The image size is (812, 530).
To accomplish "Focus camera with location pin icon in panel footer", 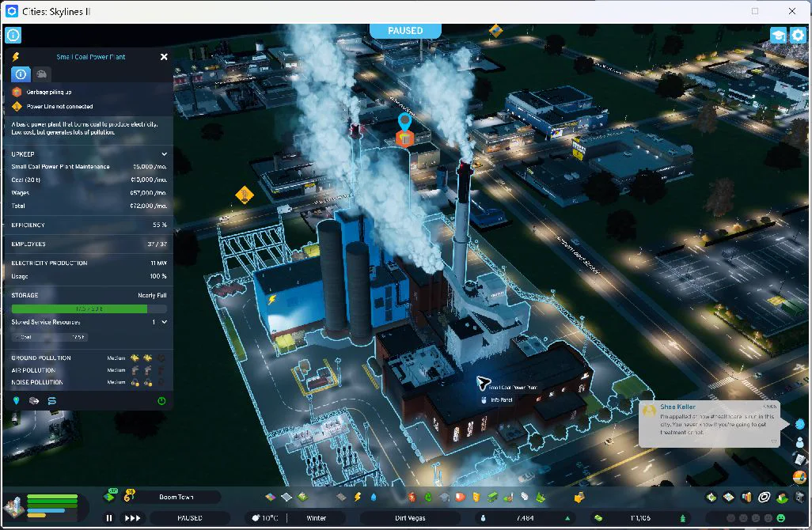I will tap(16, 401).
